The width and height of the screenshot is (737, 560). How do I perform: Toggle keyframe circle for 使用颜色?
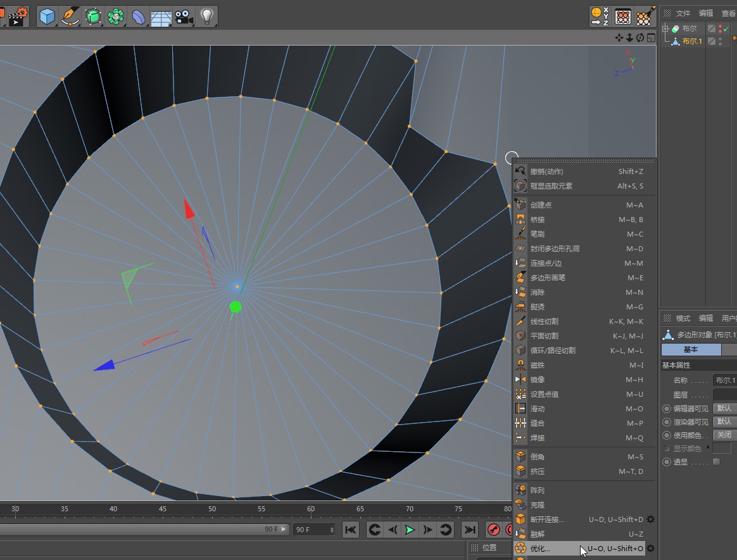(x=667, y=435)
